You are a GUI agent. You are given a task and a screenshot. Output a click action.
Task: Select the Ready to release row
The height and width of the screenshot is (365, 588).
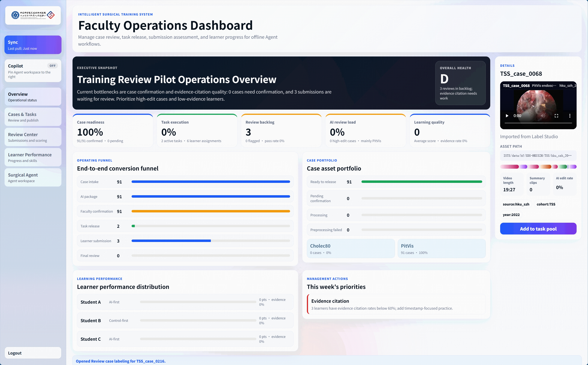tap(396, 182)
